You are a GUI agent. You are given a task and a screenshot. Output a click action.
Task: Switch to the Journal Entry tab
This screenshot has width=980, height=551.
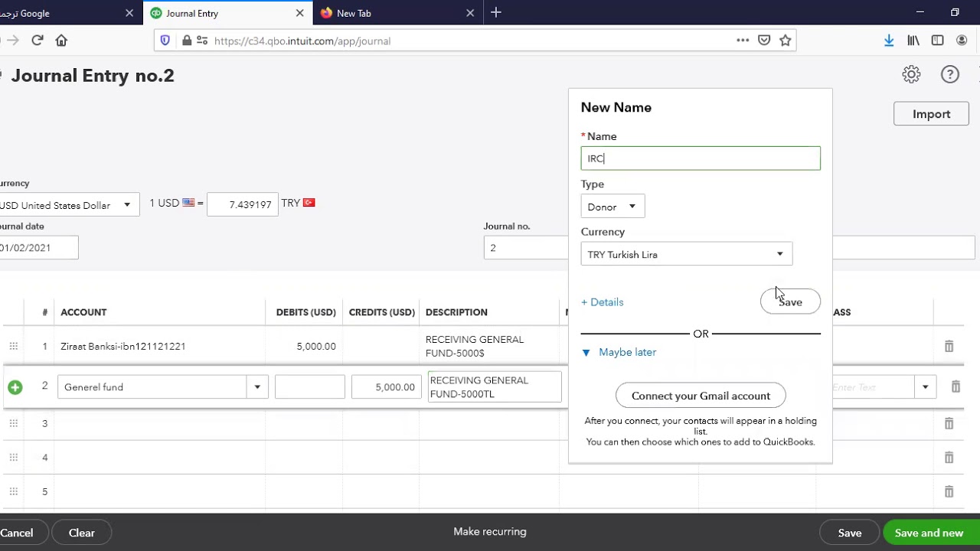(227, 13)
